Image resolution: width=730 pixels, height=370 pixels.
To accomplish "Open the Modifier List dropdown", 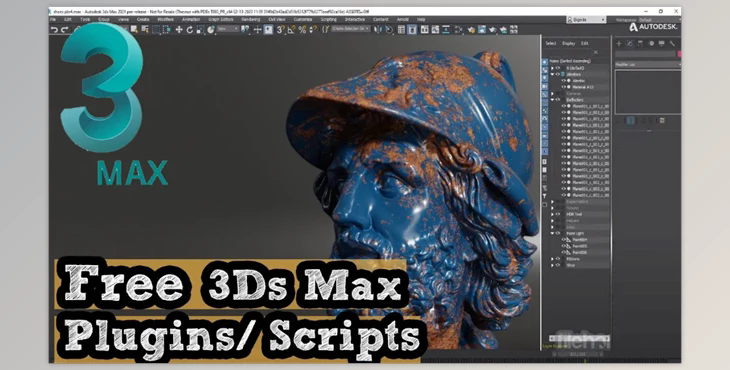I will tap(648, 64).
